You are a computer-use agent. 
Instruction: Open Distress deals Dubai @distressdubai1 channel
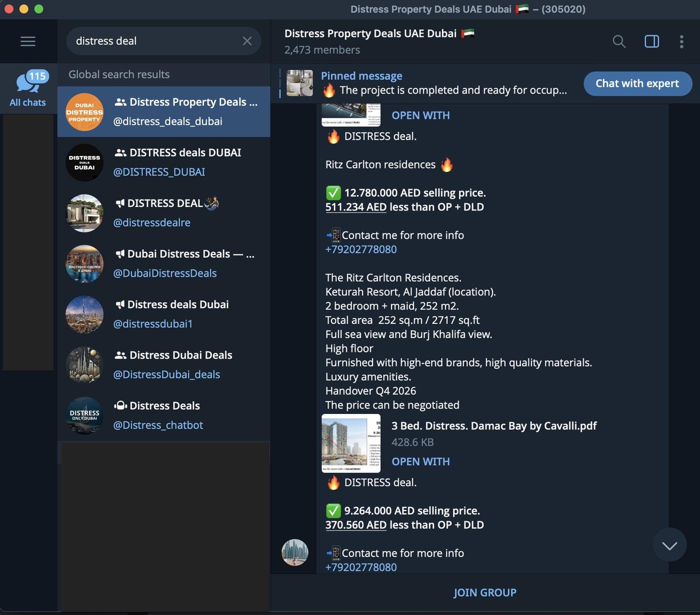(x=164, y=314)
